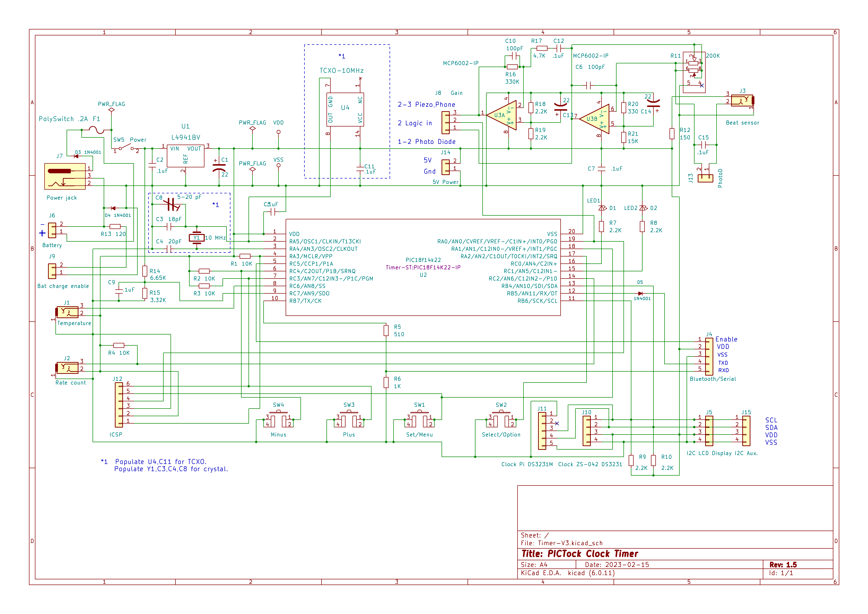Select the 'Populate U4,C11 for TCXO.' note
868x614 pixels.
(x=161, y=462)
